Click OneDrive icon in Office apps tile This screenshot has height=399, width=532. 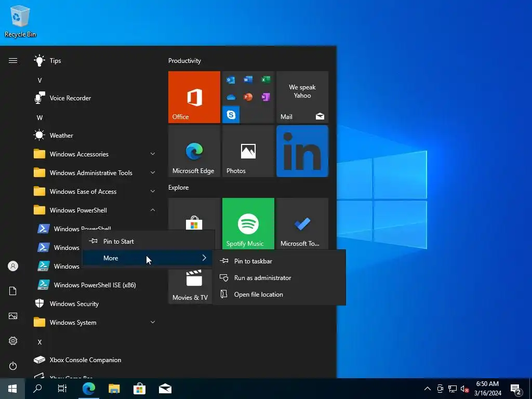click(231, 97)
